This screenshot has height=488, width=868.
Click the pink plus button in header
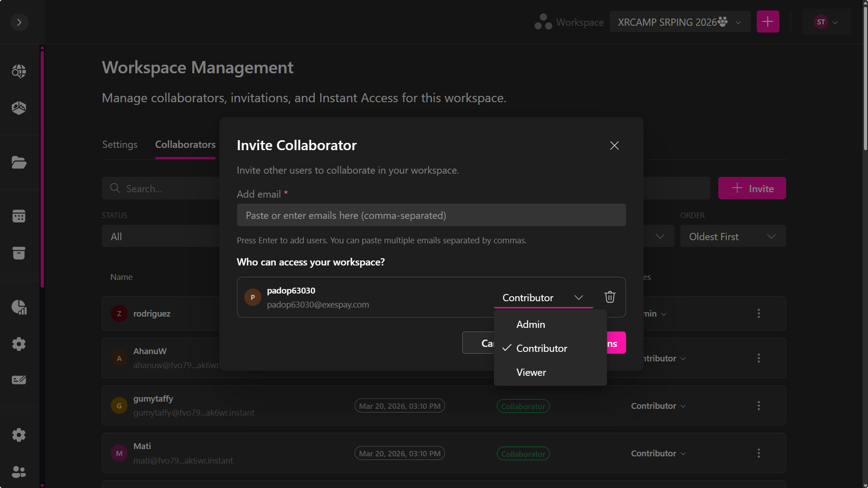pyautogui.click(x=768, y=22)
